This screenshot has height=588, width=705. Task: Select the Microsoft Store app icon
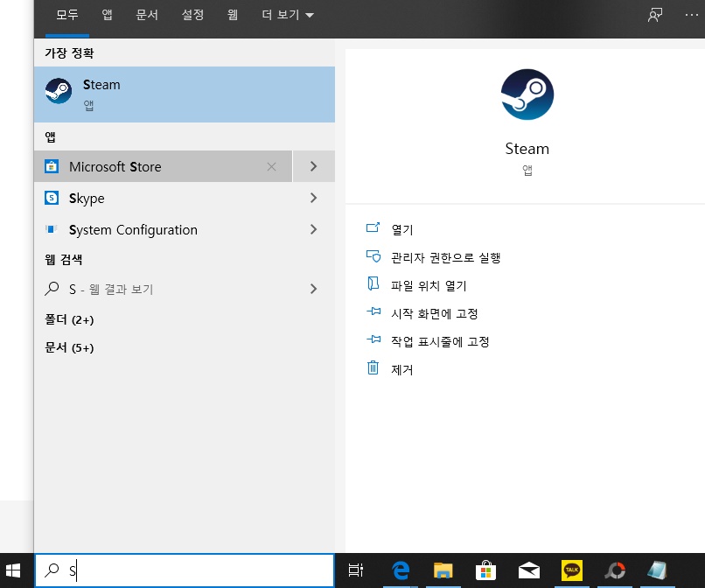(52, 166)
